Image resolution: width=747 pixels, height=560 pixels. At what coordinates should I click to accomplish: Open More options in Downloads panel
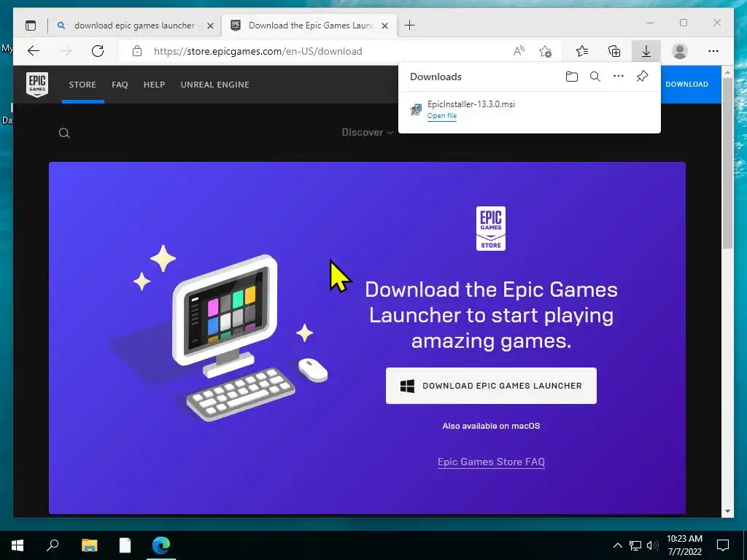coord(619,76)
